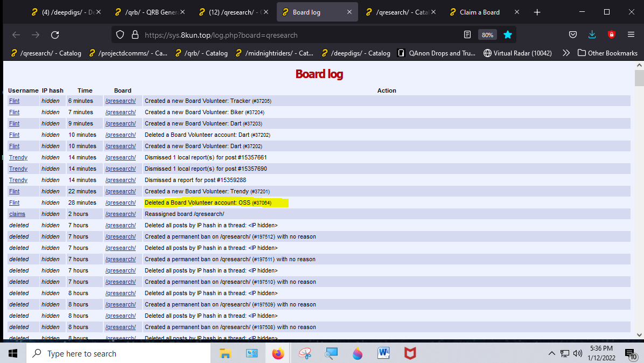Screen dimensions: 644x363
Task: Select highlighted 'Deleted a Board Volunteer account: OSS' text
Action: pos(208,203)
